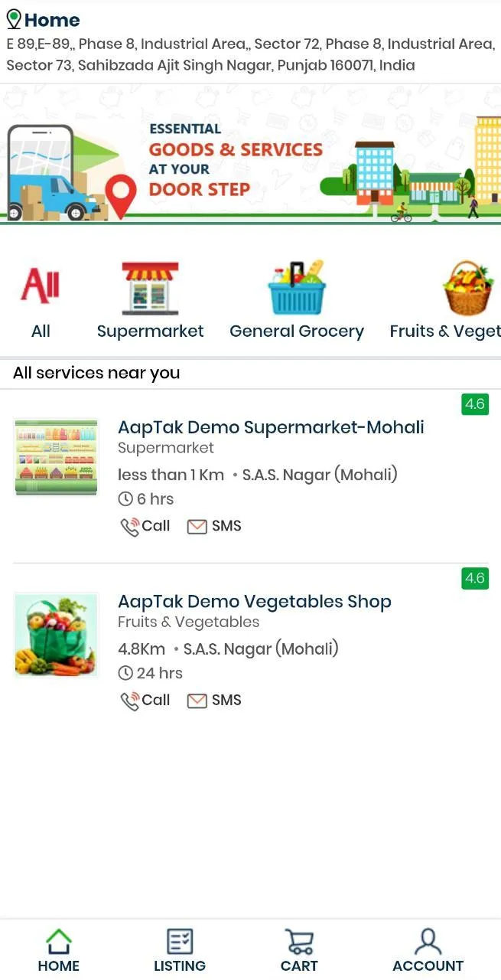
Task: Switch to the Listing tab
Action: (180, 951)
